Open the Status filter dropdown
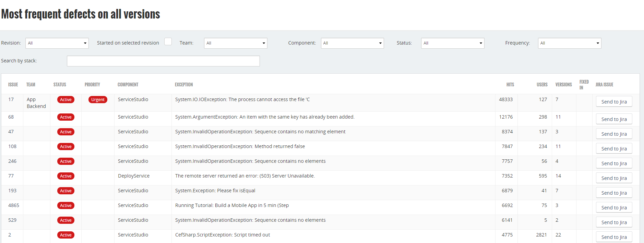The width and height of the screenshot is (644, 243). tap(453, 43)
